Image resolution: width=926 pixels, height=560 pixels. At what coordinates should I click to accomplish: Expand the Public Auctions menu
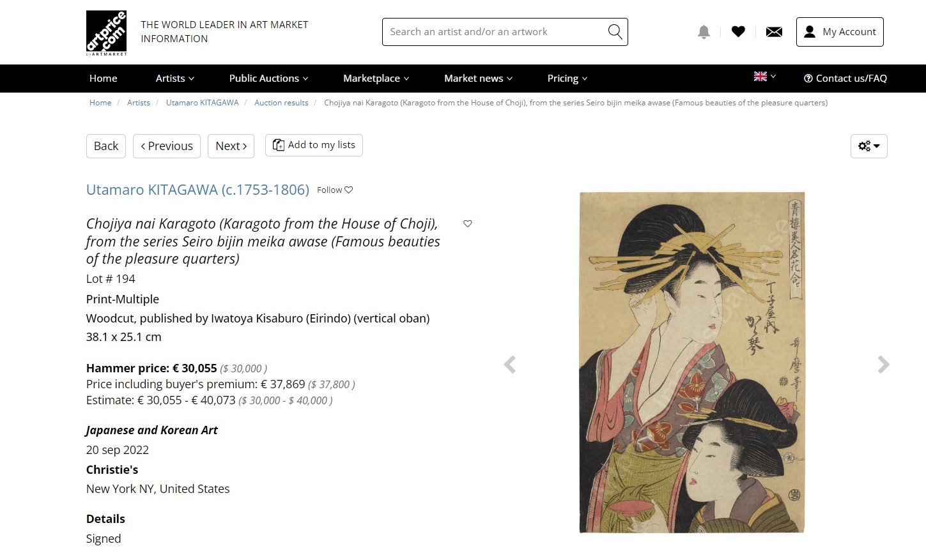[268, 78]
